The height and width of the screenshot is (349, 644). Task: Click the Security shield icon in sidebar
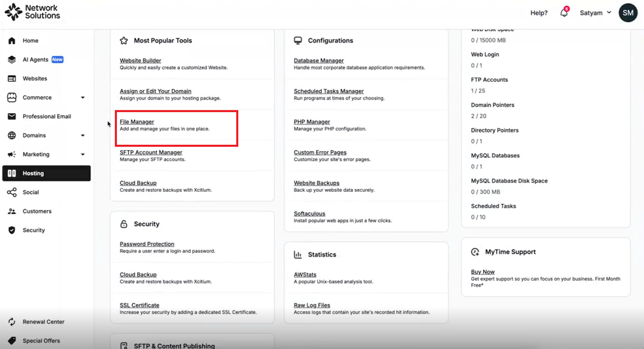pyautogui.click(x=12, y=230)
